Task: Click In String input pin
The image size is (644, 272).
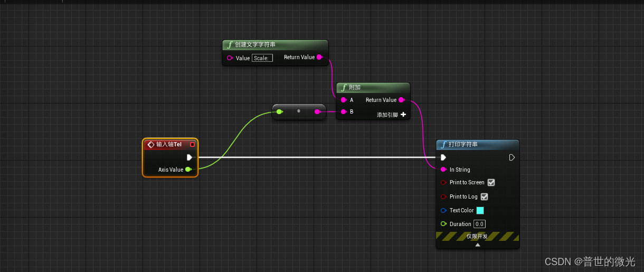Action: point(443,170)
